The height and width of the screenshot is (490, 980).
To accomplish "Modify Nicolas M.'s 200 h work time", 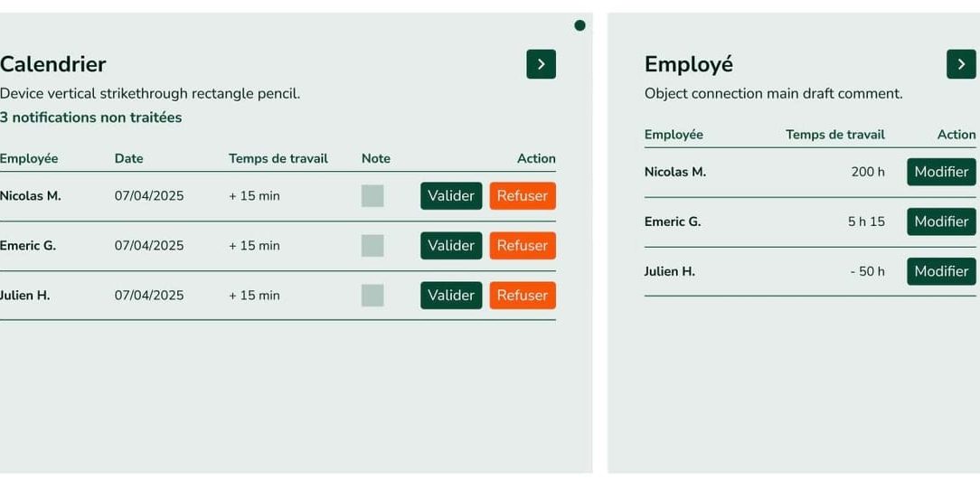I will coord(941,172).
